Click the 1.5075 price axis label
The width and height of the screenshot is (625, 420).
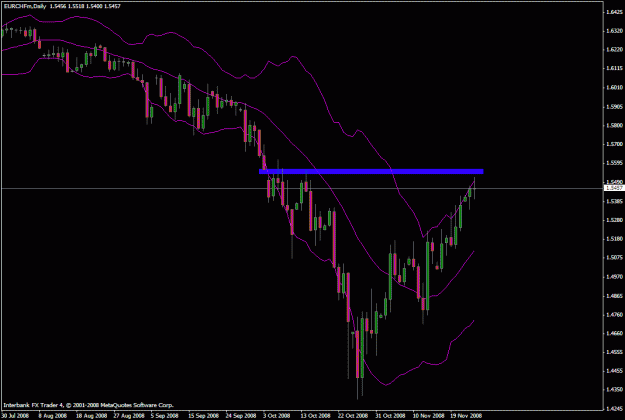pyautogui.click(x=615, y=257)
